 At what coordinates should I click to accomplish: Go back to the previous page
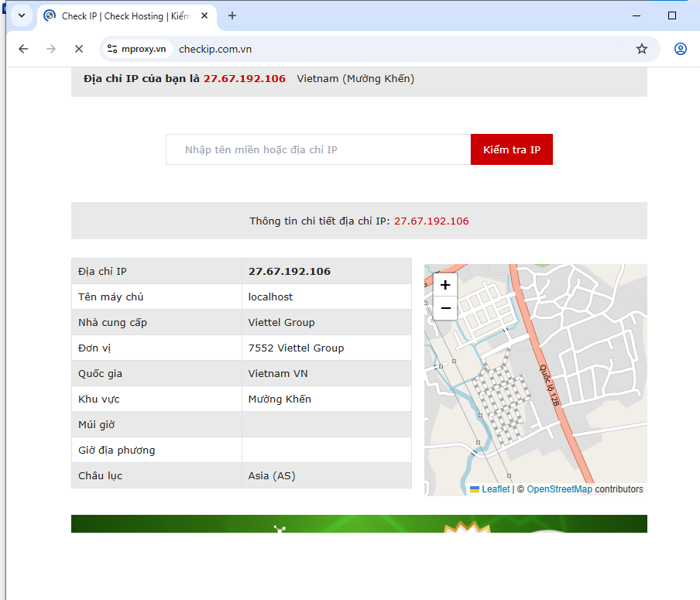pos(23,49)
